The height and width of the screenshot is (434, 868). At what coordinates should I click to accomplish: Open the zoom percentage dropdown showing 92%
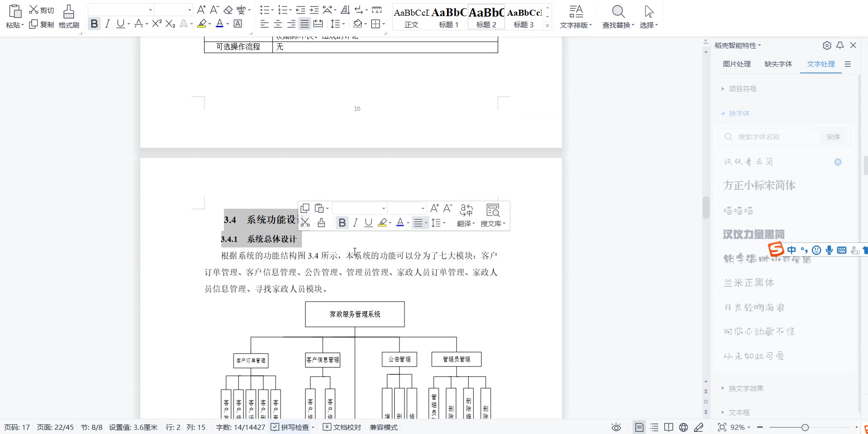click(x=740, y=428)
